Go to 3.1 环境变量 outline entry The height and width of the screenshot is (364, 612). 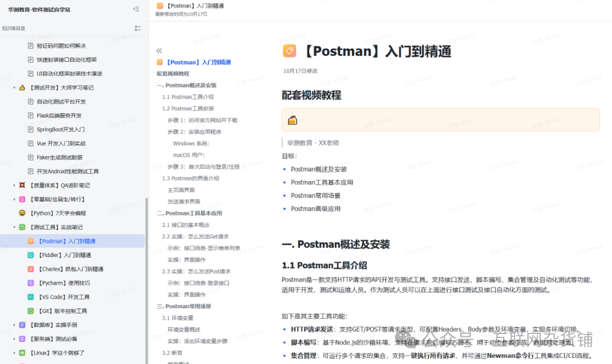point(177,318)
